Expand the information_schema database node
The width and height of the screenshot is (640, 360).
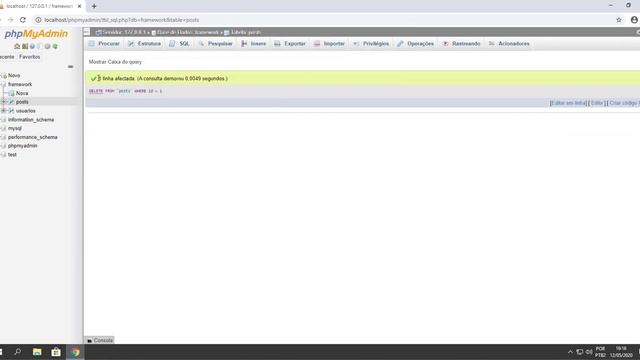tap(3, 120)
